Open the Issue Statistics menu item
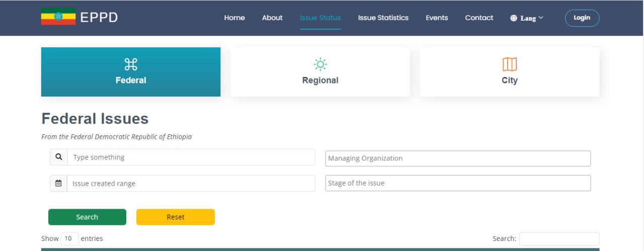 click(x=383, y=18)
